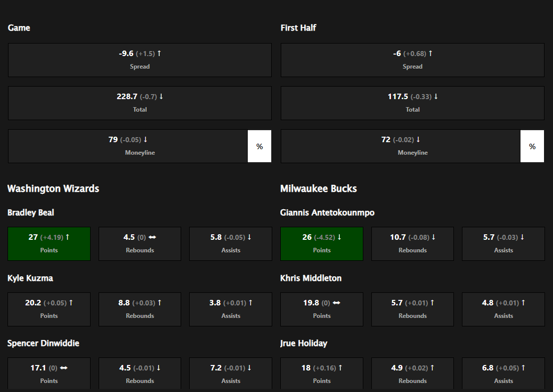
Task: Open the Game spread -9.6 card
Action: click(140, 60)
